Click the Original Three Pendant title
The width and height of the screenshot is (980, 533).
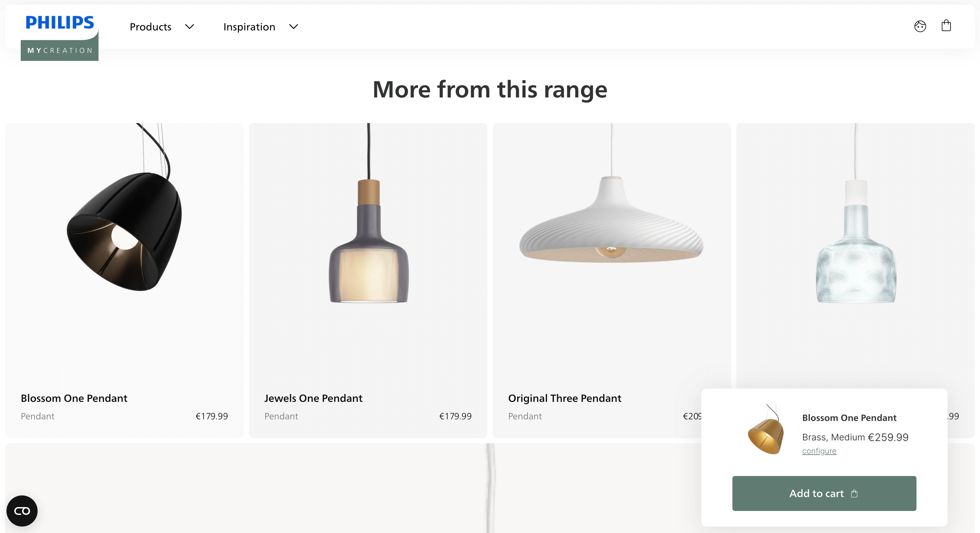[565, 398]
